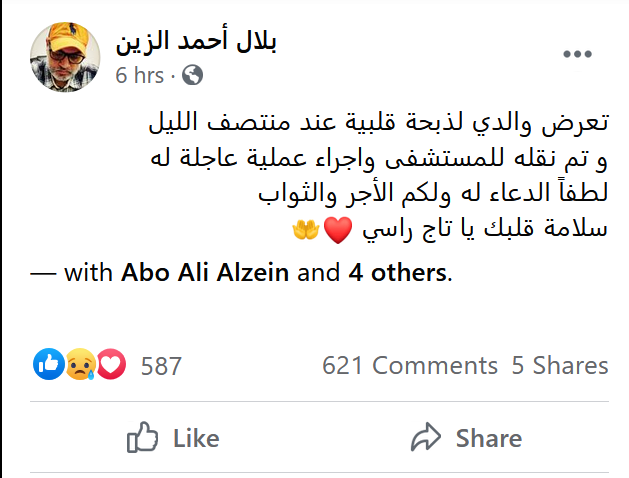Click the poster's profile picture
629x478 pixels.
65,57
